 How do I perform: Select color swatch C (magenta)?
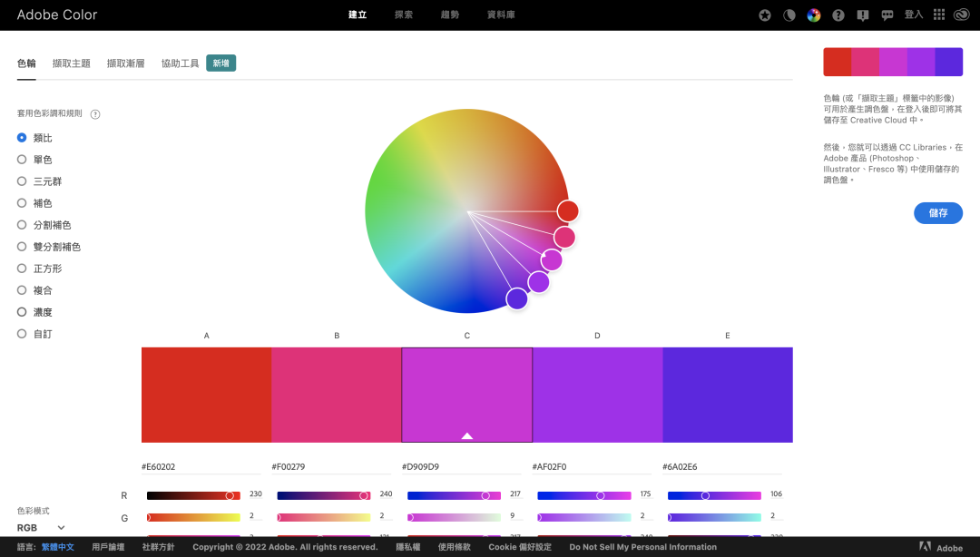[467, 396]
